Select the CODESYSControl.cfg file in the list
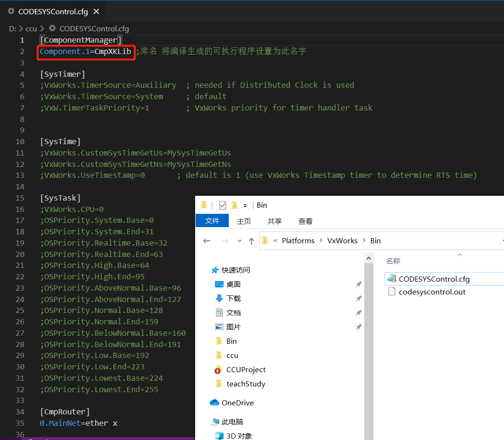The image size is (504, 440). [x=444, y=279]
